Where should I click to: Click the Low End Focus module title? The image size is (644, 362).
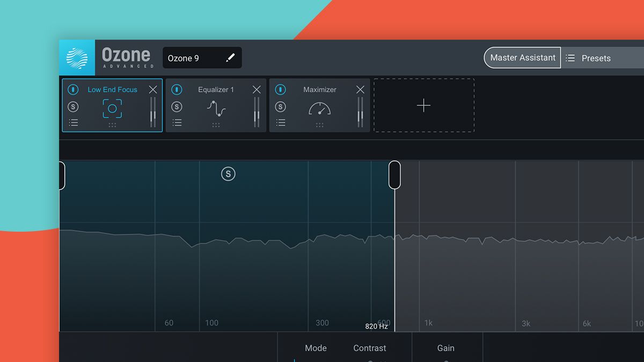tap(112, 90)
